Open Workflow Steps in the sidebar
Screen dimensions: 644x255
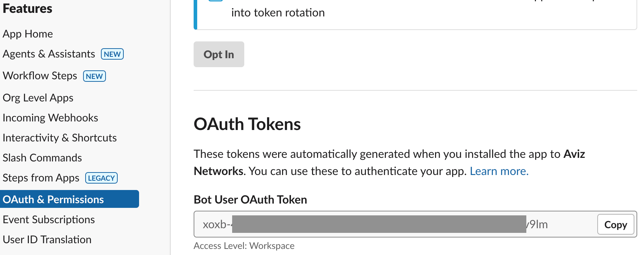[x=40, y=76]
